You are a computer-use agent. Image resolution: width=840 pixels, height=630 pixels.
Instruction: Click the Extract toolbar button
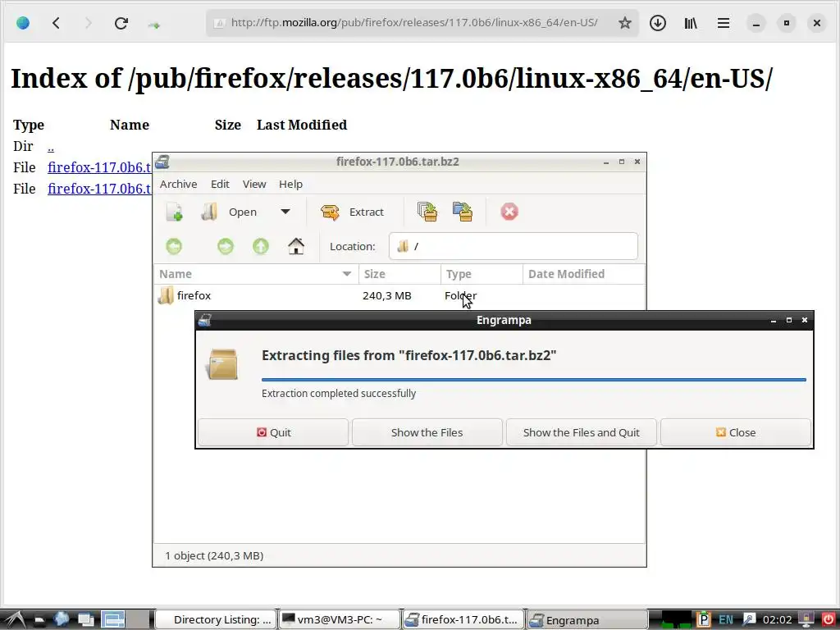[x=352, y=212]
